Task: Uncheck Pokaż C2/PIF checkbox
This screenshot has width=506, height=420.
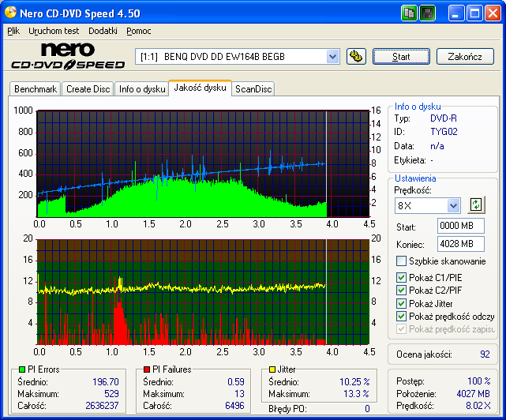Action: [401, 291]
